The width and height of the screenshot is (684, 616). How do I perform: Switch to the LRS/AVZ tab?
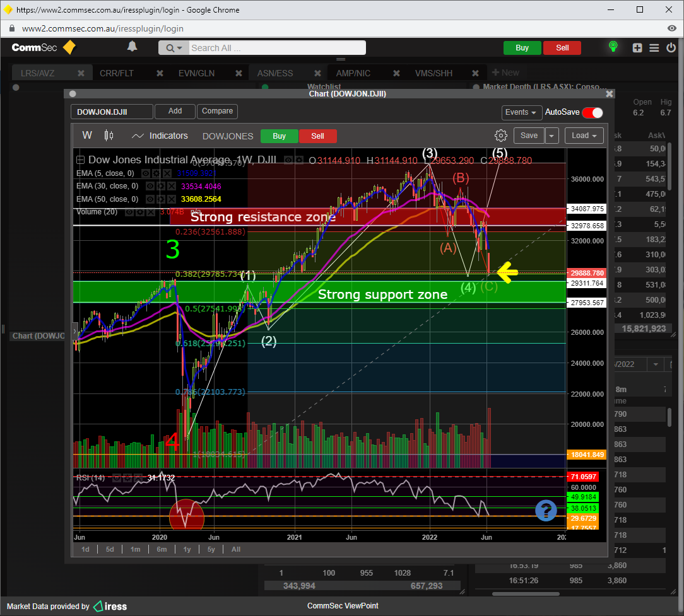38,73
